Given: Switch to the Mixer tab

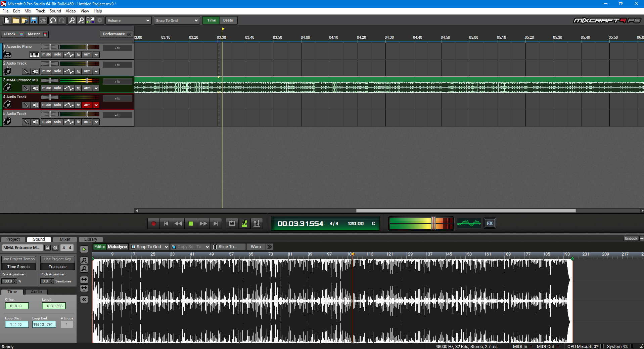Looking at the screenshot, I should [x=65, y=239].
